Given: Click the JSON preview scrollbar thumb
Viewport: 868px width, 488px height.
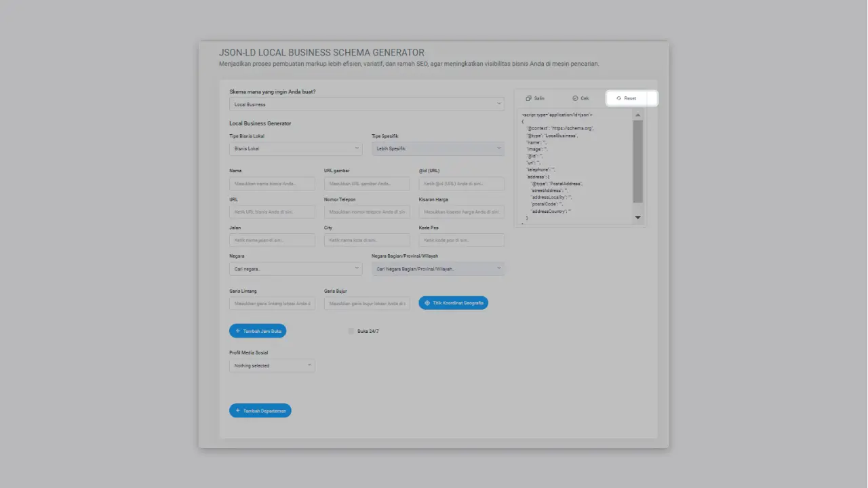Looking at the screenshot, I should [x=637, y=163].
